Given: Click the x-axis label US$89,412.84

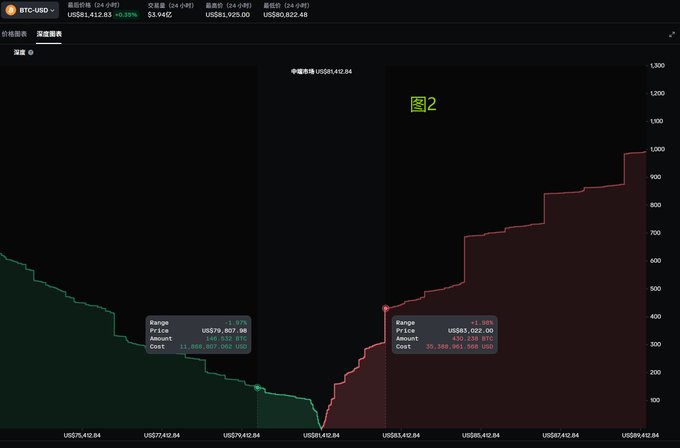Looking at the screenshot, I should point(640,435).
